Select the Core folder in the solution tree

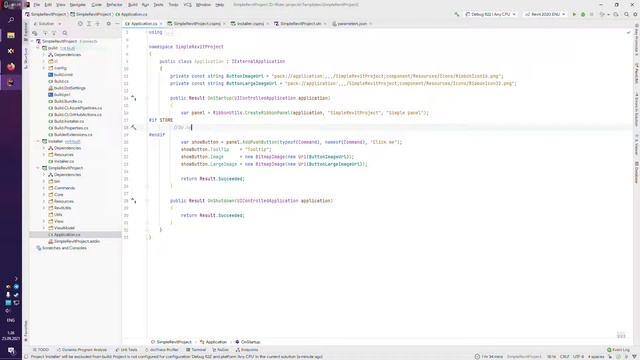coord(59,195)
